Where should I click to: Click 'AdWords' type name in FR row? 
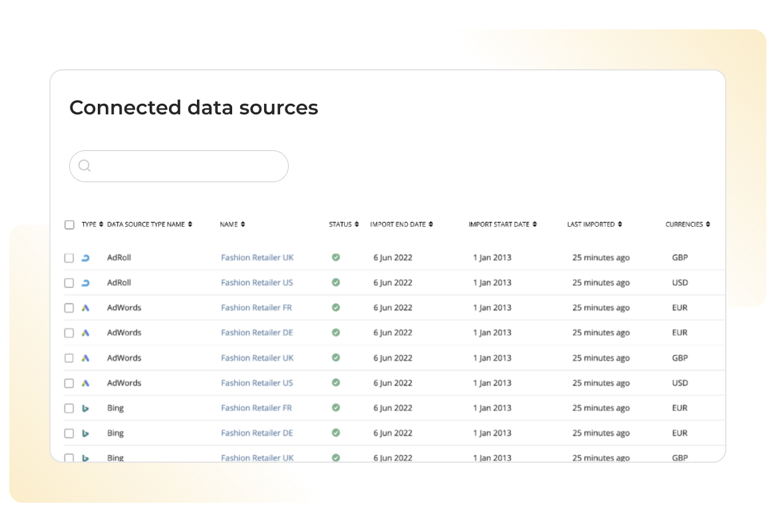click(x=124, y=308)
